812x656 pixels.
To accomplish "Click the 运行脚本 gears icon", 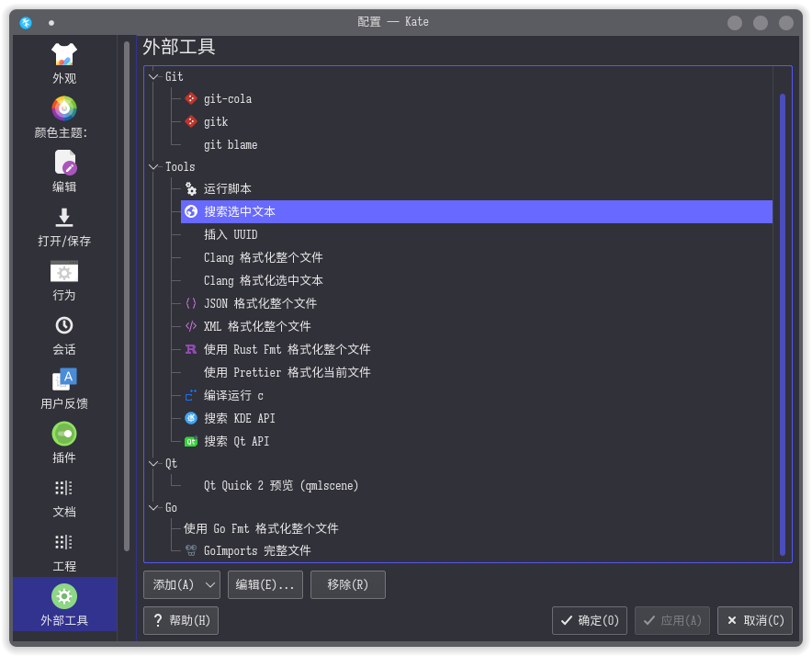I will pos(191,188).
